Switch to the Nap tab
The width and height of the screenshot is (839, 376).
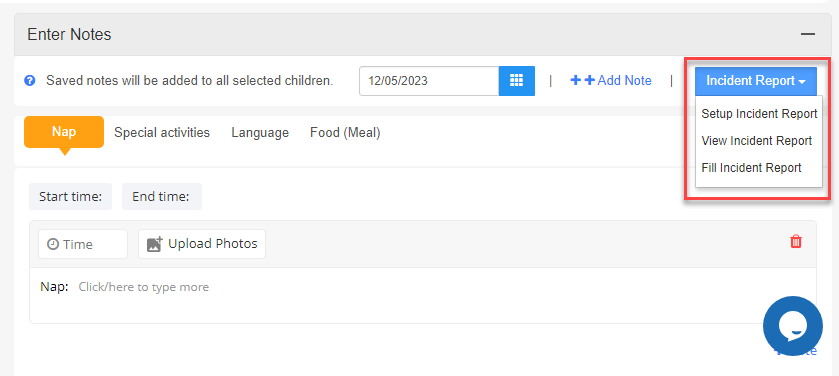(64, 132)
